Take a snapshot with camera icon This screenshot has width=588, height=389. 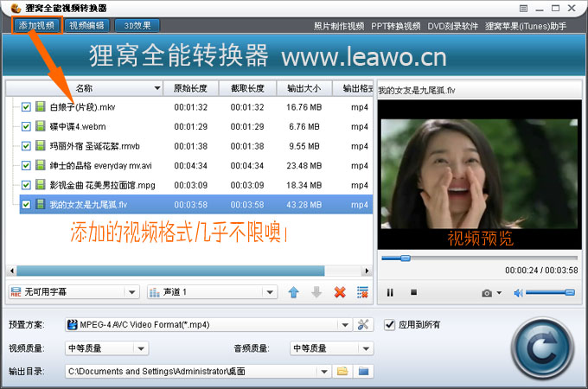[487, 293]
